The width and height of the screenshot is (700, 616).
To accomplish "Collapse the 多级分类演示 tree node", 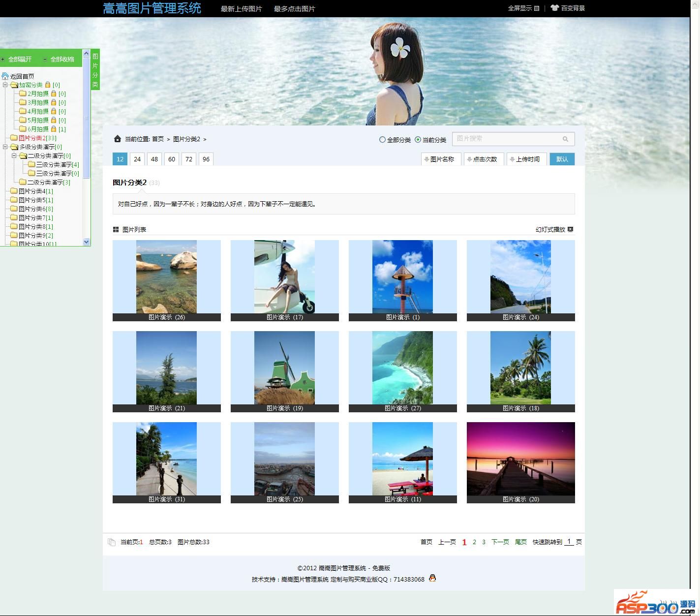I will (x=5, y=147).
